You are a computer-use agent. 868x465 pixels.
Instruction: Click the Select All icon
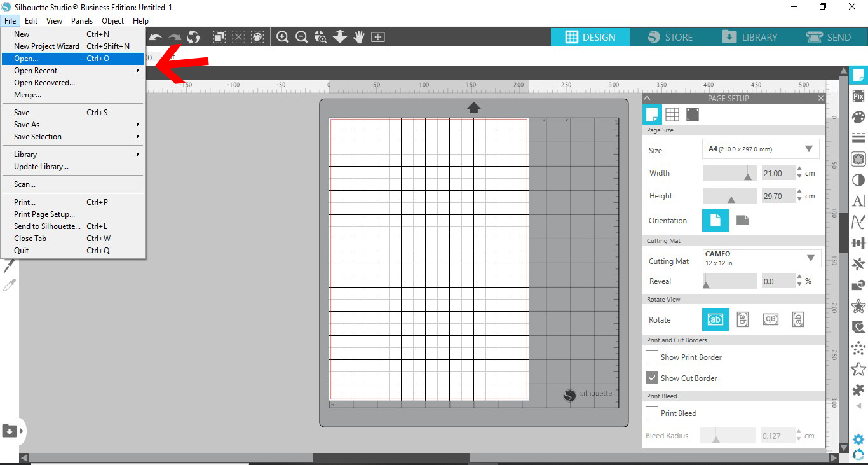tap(219, 37)
